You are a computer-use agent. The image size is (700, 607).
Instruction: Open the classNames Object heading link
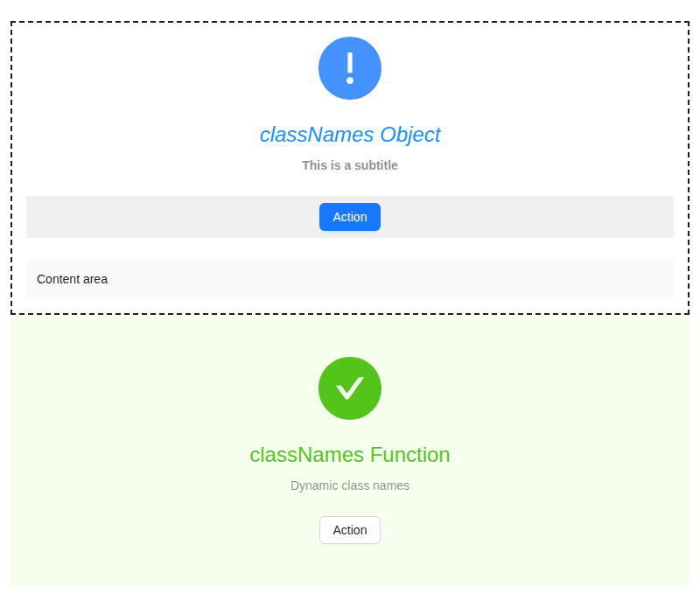[x=350, y=135]
